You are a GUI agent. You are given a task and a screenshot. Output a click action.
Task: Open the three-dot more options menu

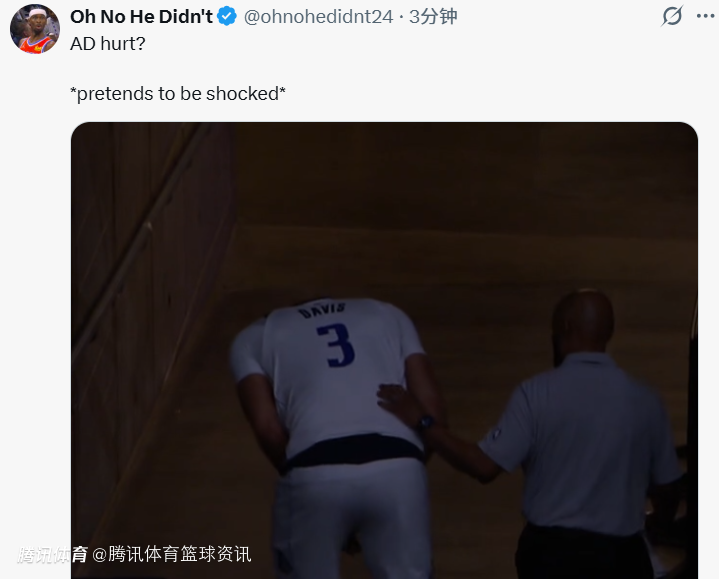(705, 16)
